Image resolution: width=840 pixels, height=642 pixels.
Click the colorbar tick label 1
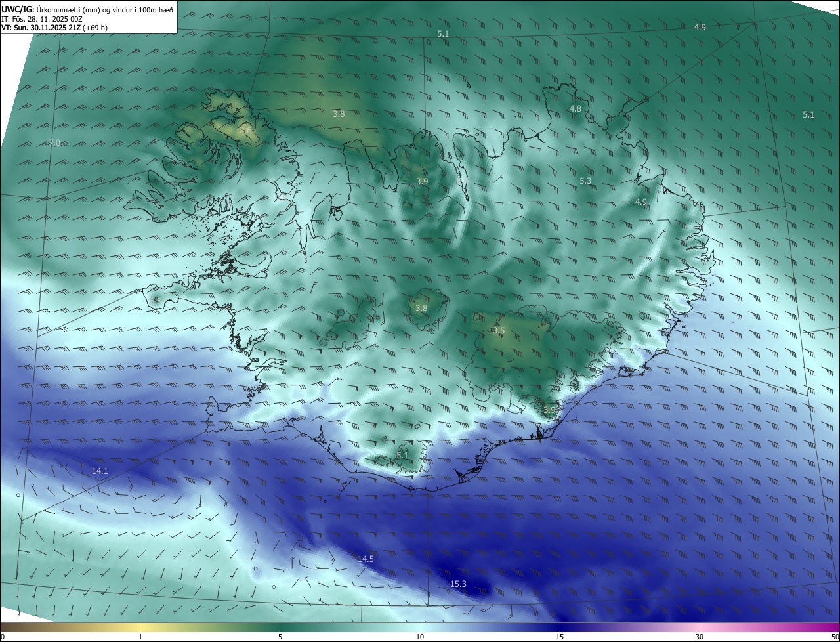pos(140,637)
